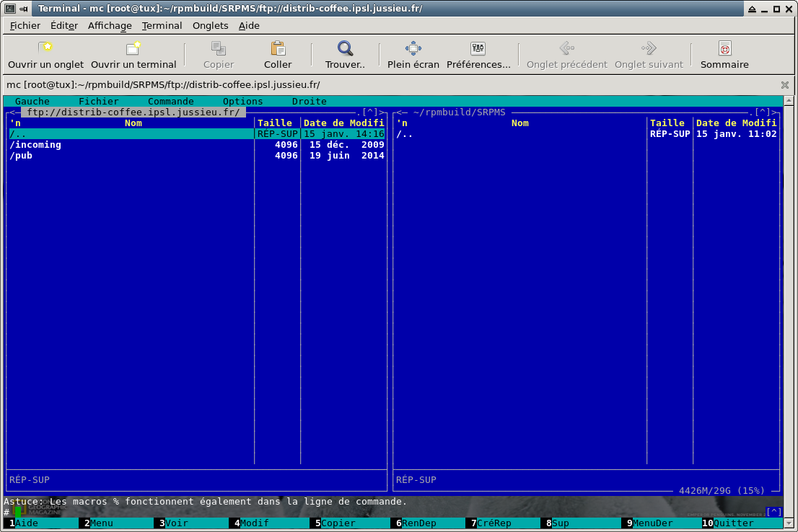798x532 pixels.
Task: Sort right panel by Taille column
Action: [667, 123]
